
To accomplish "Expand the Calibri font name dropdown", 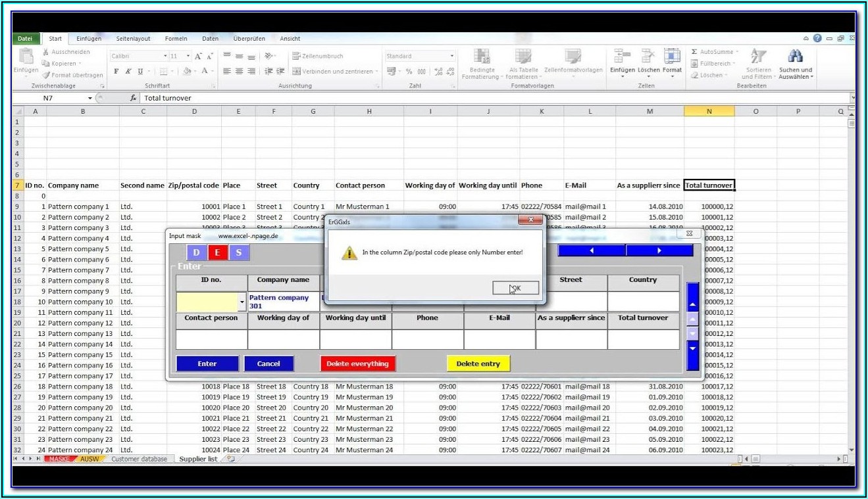I will (165, 56).
